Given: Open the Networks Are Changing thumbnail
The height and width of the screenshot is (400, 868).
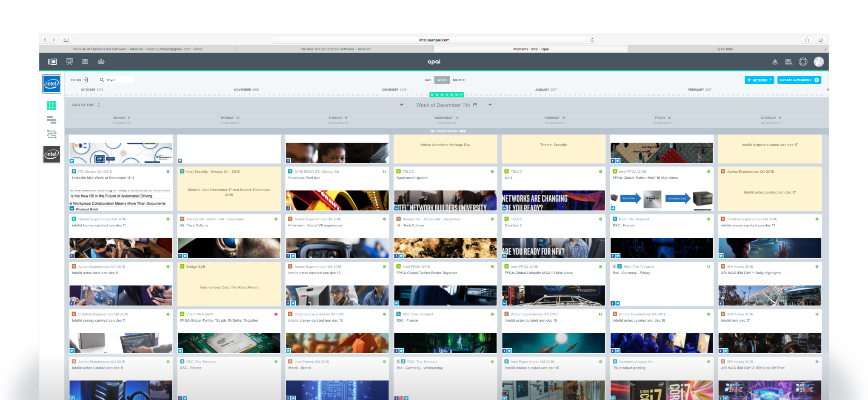Looking at the screenshot, I should coord(553,200).
